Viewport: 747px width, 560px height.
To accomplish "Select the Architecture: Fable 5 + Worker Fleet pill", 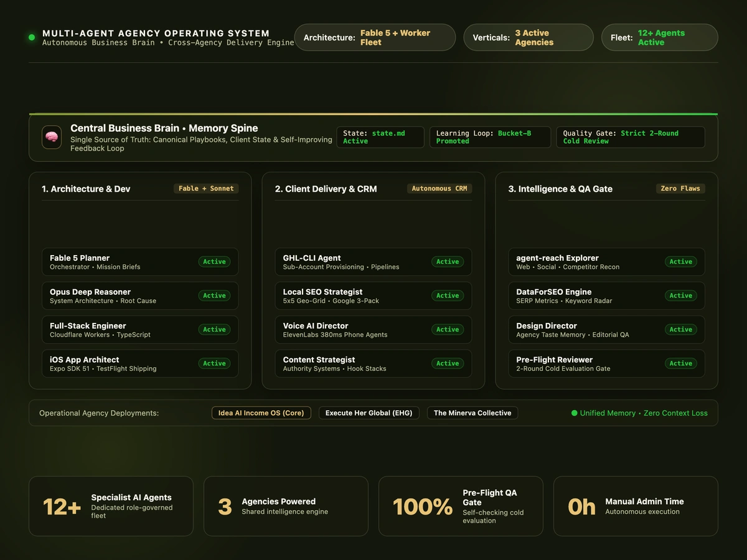I will click(x=375, y=37).
